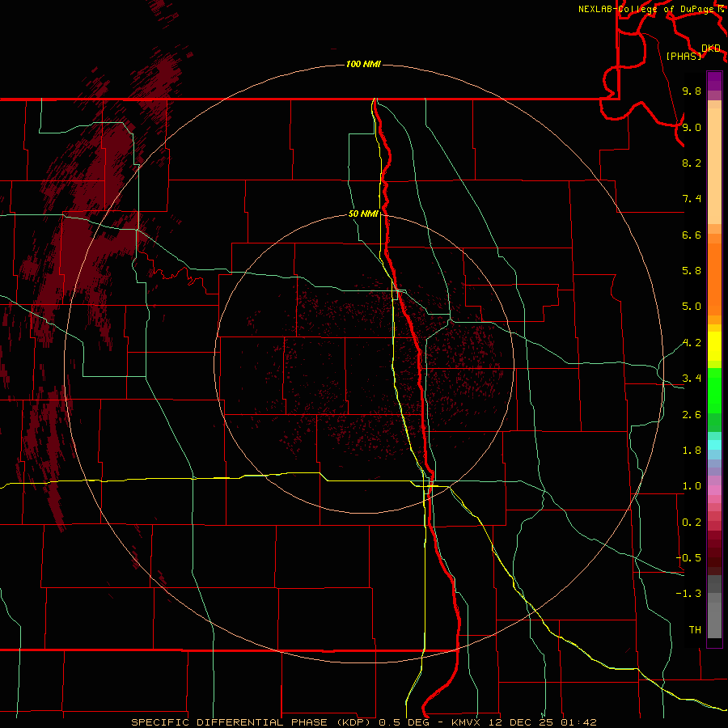
Task: Click the TH label on the color scale
Action: pos(695,629)
